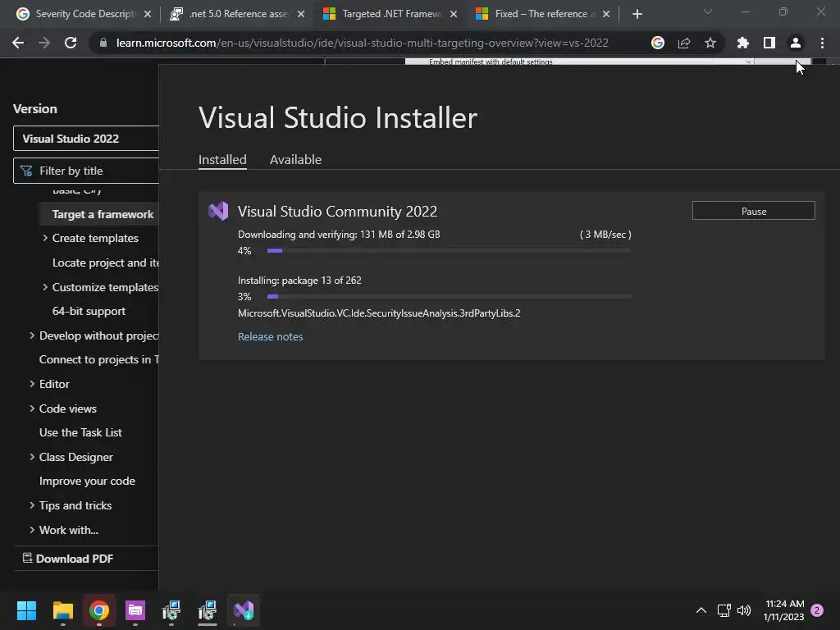Close the .net 5.0 Reference tab
The width and height of the screenshot is (840, 630).
pyautogui.click(x=301, y=14)
